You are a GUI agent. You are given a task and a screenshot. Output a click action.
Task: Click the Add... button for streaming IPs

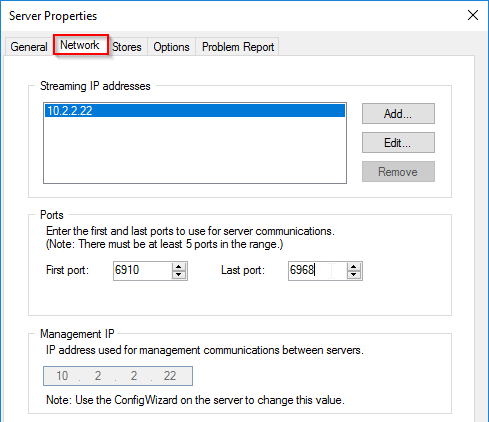pyautogui.click(x=398, y=114)
